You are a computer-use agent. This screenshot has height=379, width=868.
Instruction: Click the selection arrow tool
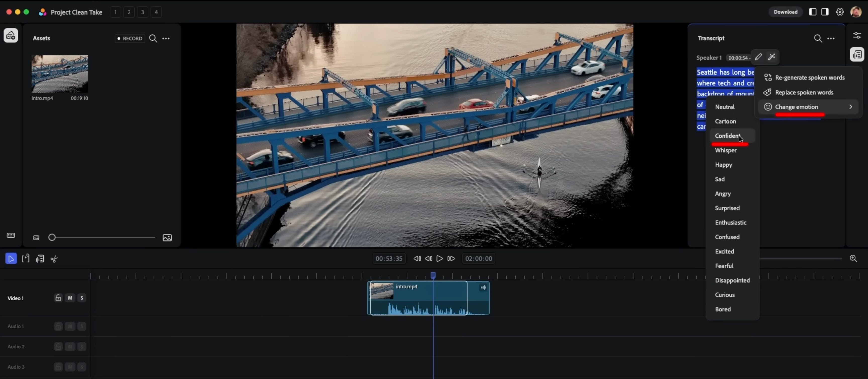[11, 259]
